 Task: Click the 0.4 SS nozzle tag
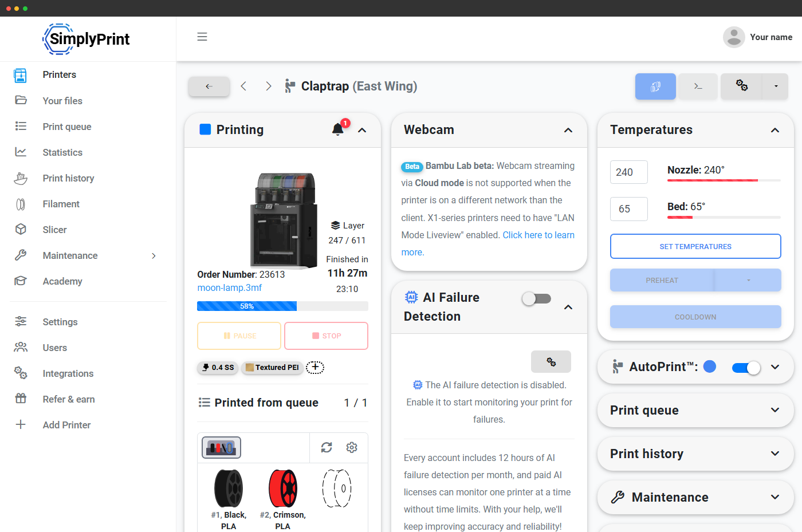(218, 368)
